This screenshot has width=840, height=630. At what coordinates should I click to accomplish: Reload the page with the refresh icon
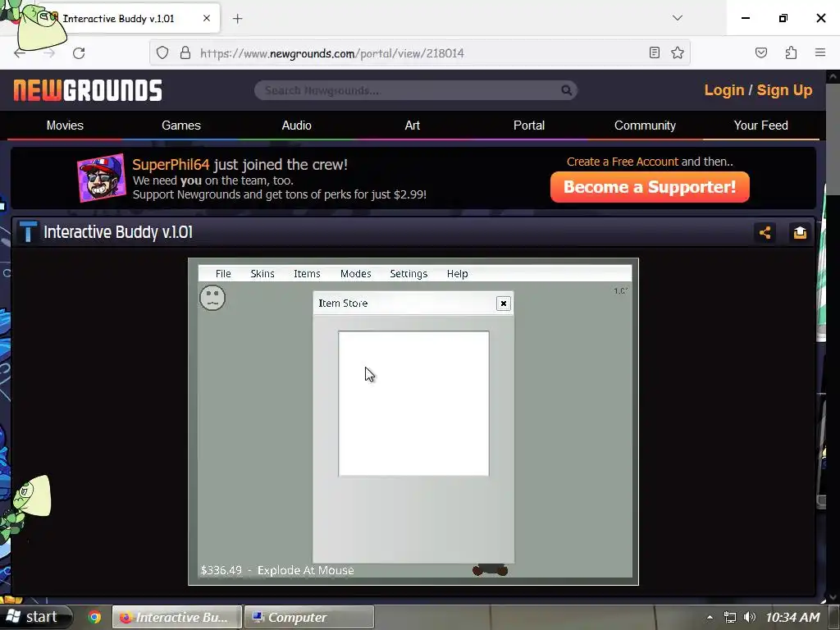(x=79, y=53)
